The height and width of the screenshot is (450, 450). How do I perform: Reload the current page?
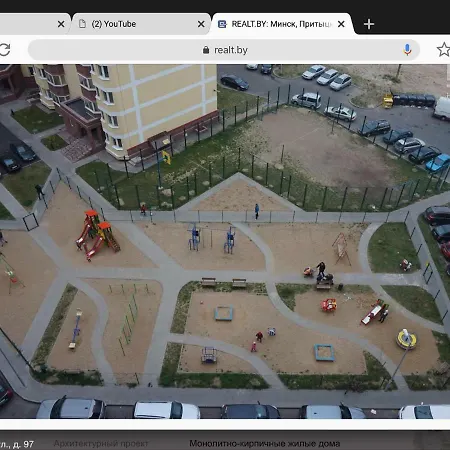tap(5, 50)
